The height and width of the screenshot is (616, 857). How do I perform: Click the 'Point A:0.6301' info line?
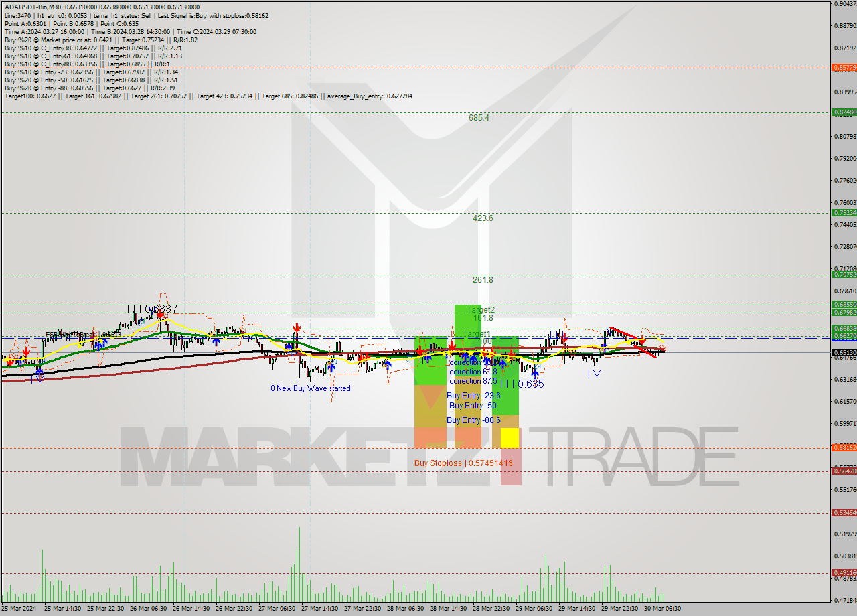click(x=72, y=23)
